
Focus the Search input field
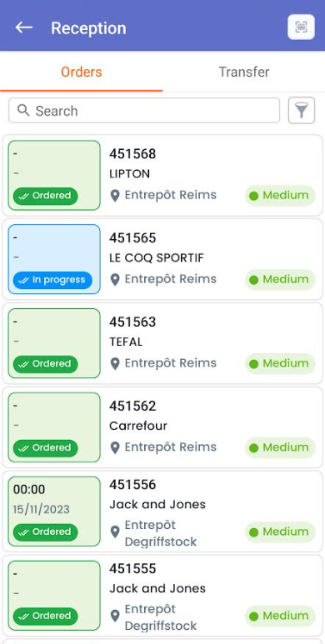coord(144,111)
